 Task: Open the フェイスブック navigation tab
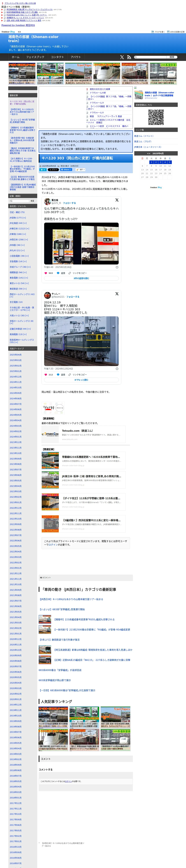point(35,57)
